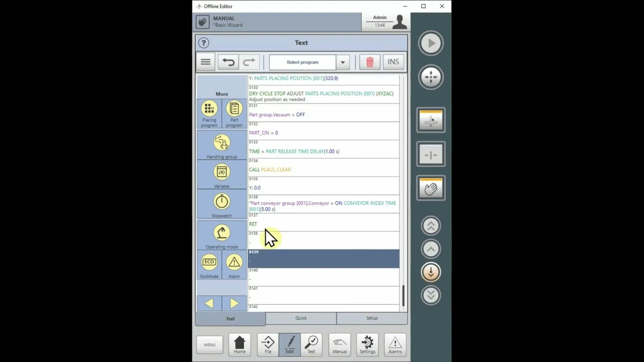Select PARTS PLACING POSITION [001](320.9) line
This screenshot has width=644, height=362.
tap(324, 79)
